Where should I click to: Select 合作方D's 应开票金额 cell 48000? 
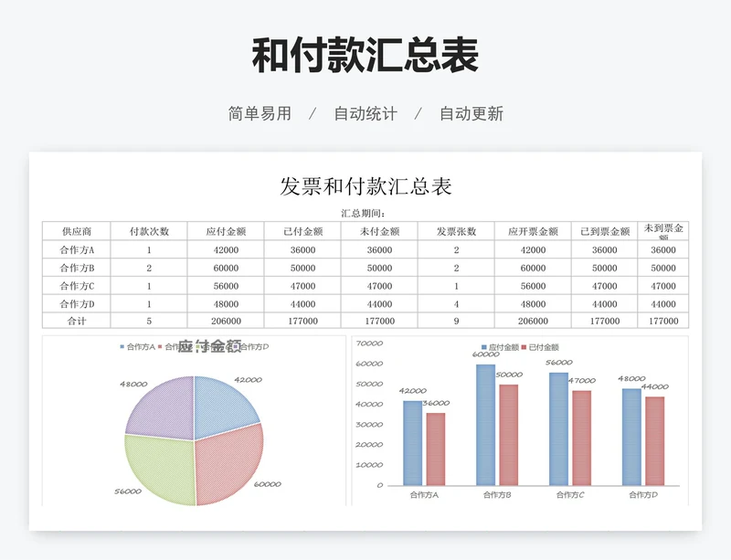pyautogui.click(x=533, y=304)
